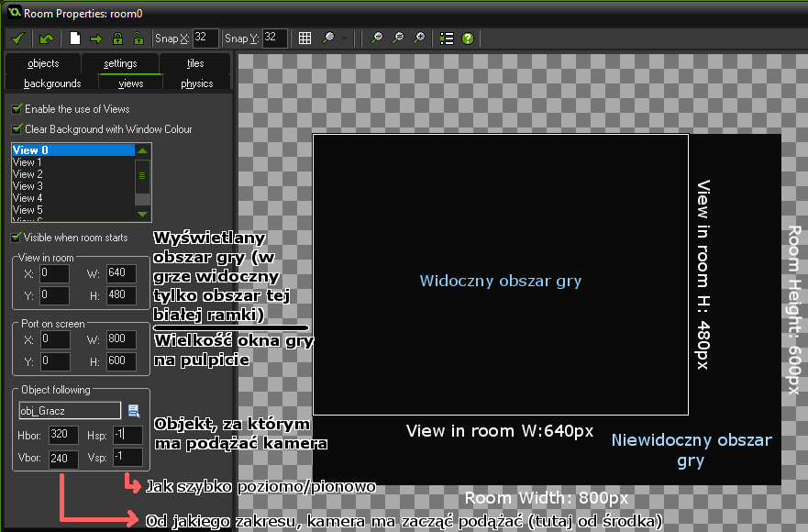Disable the 'Enable the use of Views' checkbox
The height and width of the screenshot is (532, 808).
tap(17, 109)
